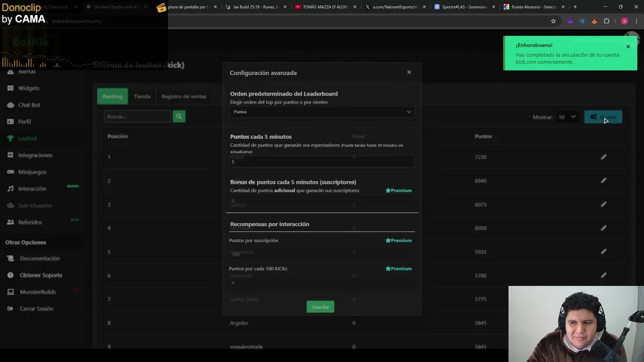
Task: Click the Cerrar Sesión logout icon
Action: [11, 309]
